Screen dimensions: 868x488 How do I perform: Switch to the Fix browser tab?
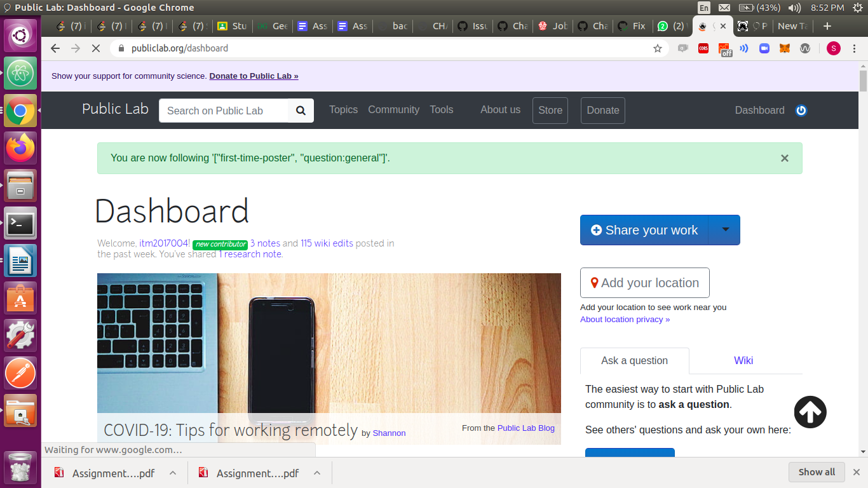tap(632, 26)
